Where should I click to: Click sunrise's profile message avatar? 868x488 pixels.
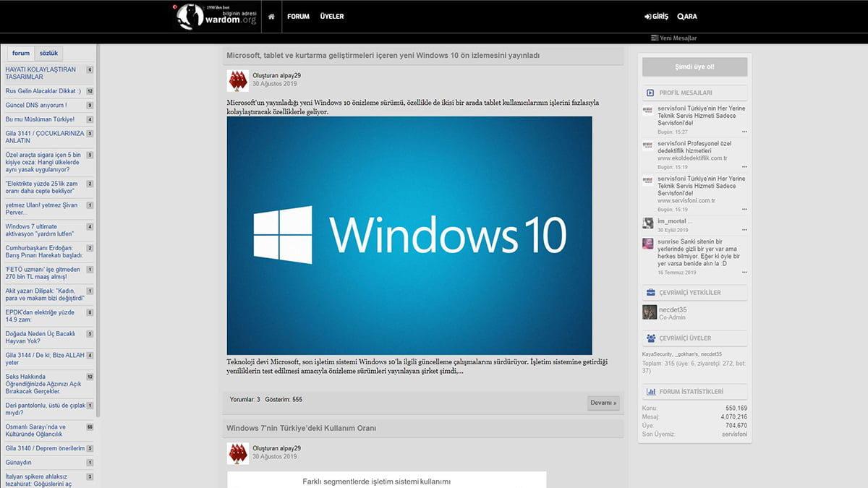[x=648, y=244]
